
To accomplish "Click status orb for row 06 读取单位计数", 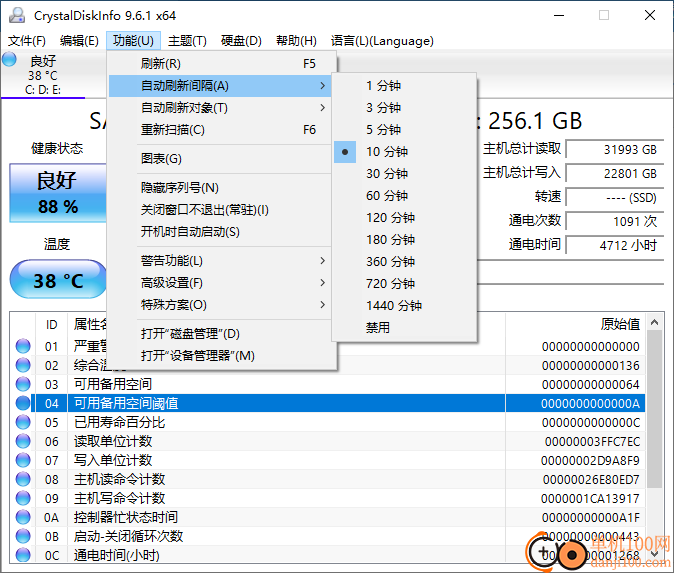I will coord(23,441).
